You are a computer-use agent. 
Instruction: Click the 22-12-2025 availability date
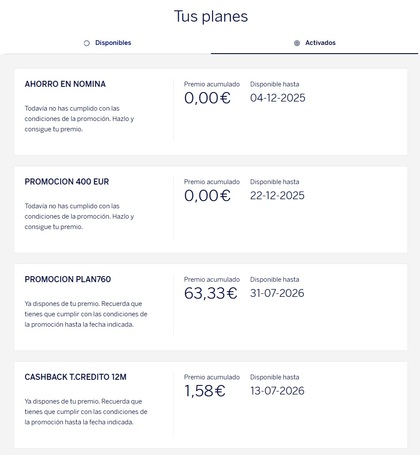[x=277, y=196]
